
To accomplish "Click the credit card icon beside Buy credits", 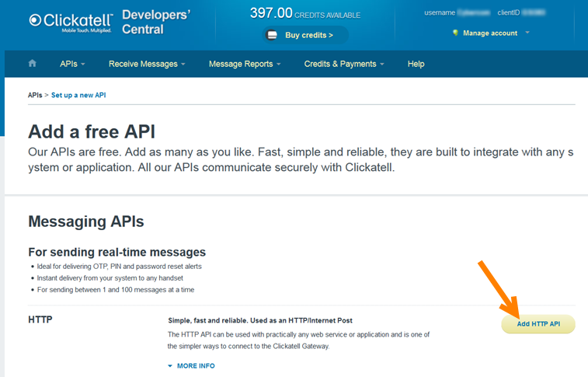I will click(272, 35).
